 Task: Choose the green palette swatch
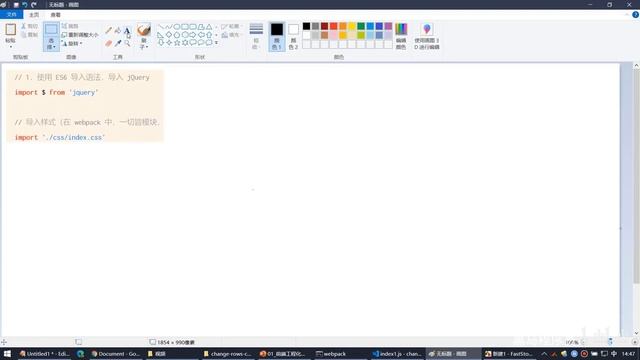tap(361, 27)
